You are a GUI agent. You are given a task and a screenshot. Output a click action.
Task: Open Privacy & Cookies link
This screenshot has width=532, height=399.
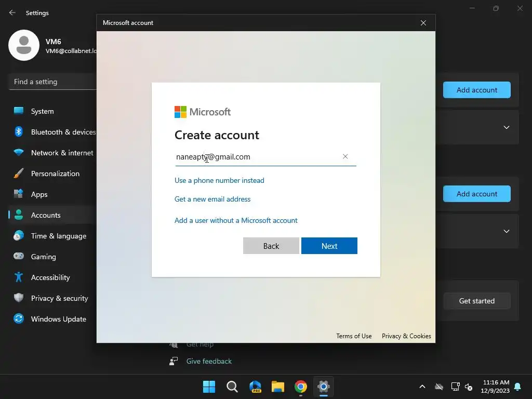406,336
